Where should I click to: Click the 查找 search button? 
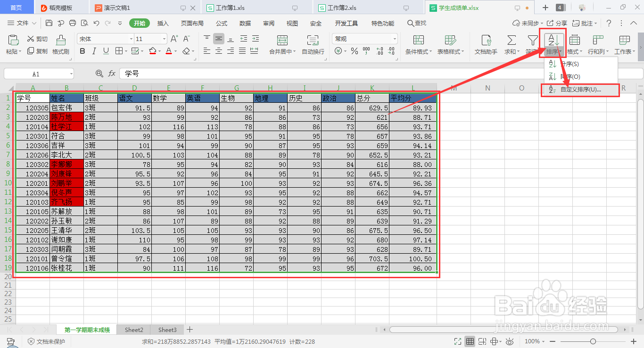(417, 23)
